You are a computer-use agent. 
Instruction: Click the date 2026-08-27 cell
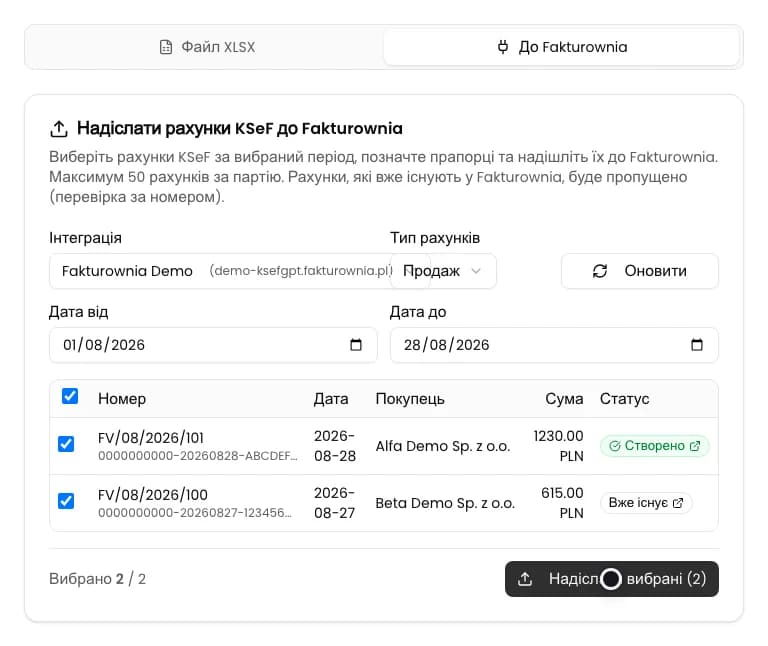coord(335,503)
